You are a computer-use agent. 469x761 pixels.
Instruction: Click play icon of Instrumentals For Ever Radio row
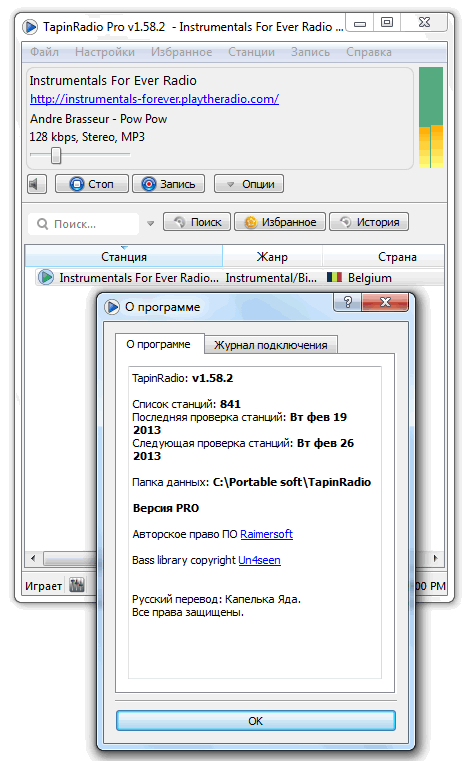(x=46, y=278)
